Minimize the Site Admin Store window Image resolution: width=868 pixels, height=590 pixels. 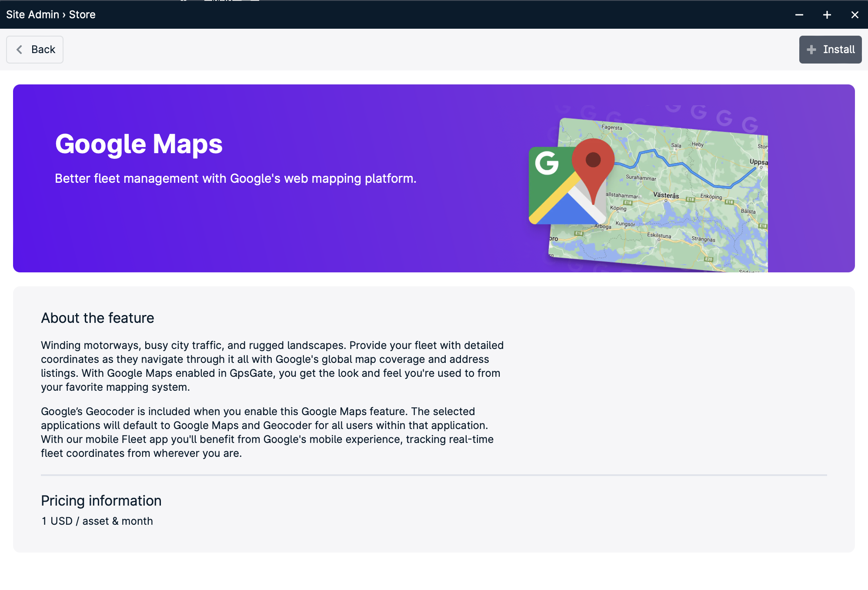coord(799,15)
